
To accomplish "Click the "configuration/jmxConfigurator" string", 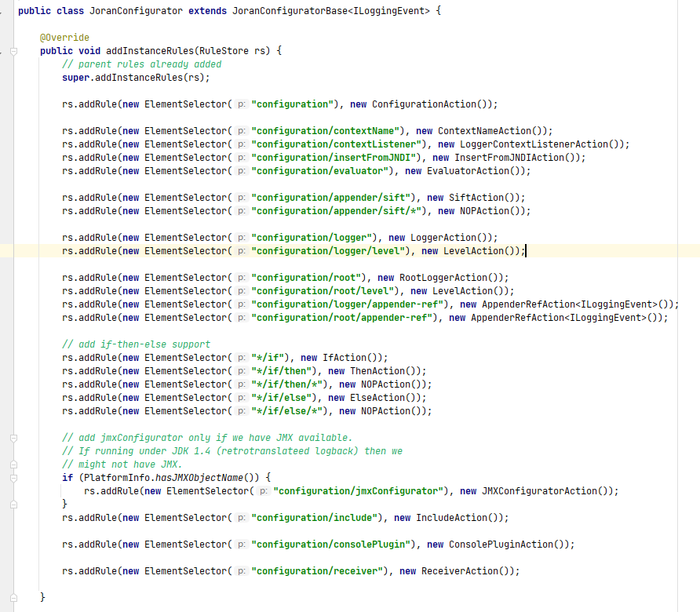I will (x=359, y=491).
